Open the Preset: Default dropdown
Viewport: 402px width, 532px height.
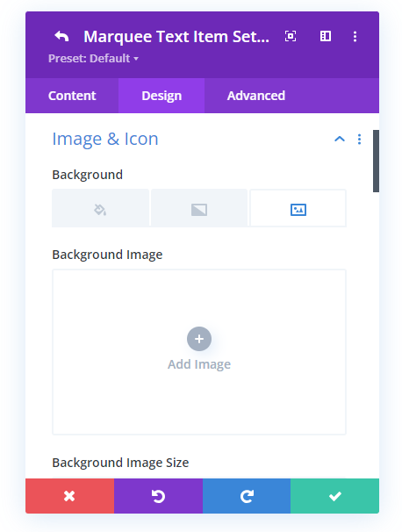(93, 59)
